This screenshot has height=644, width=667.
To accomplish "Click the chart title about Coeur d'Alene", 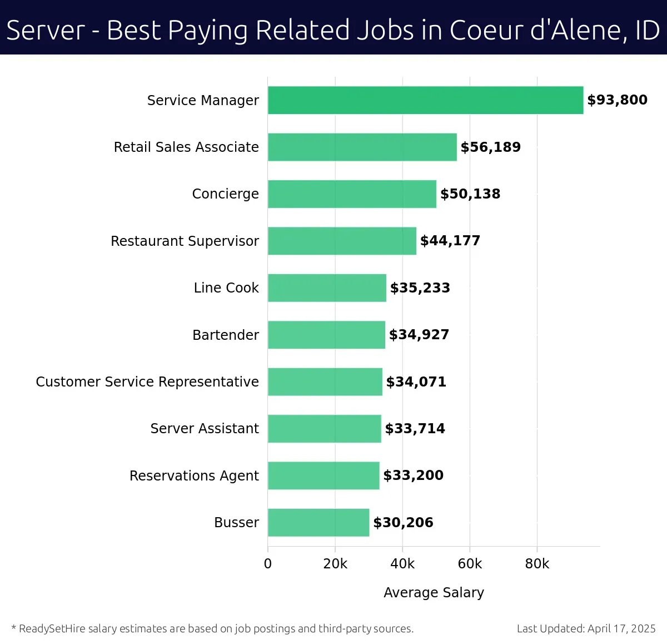I will pos(333,30).
